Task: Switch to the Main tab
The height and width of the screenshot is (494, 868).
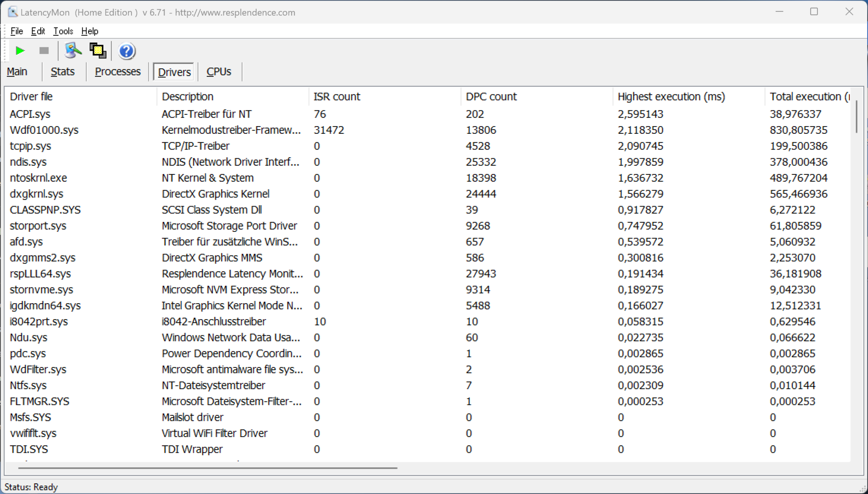Action: click(x=17, y=72)
